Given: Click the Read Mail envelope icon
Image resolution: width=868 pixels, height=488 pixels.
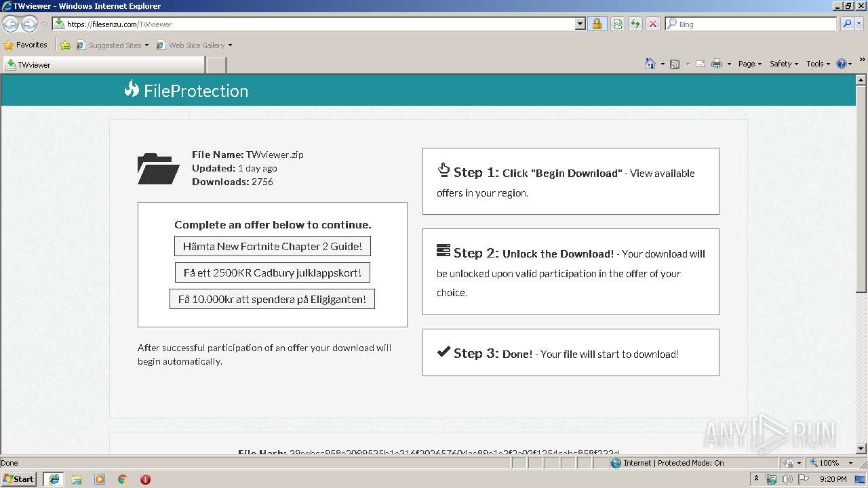Looking at the screenshot, I should pyautogui.click(x=701, y=64).
